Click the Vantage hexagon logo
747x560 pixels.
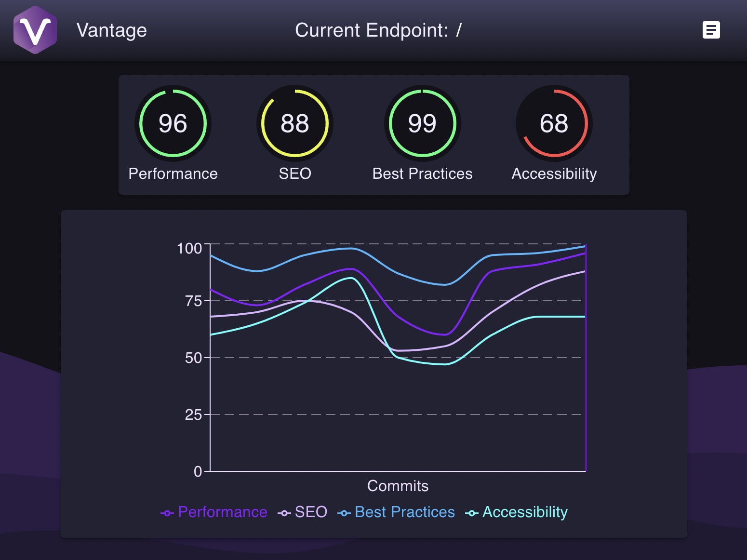point(35,29)
